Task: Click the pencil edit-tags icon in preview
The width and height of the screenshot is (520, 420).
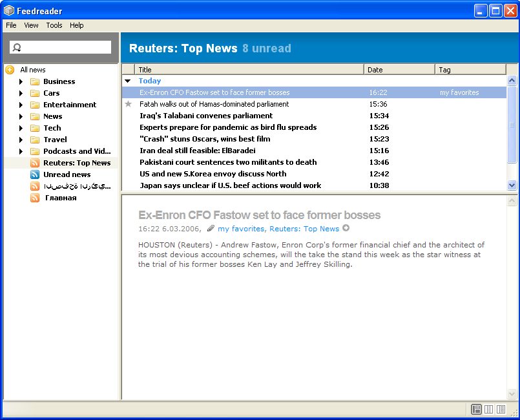Action: (x=211, y=228)
